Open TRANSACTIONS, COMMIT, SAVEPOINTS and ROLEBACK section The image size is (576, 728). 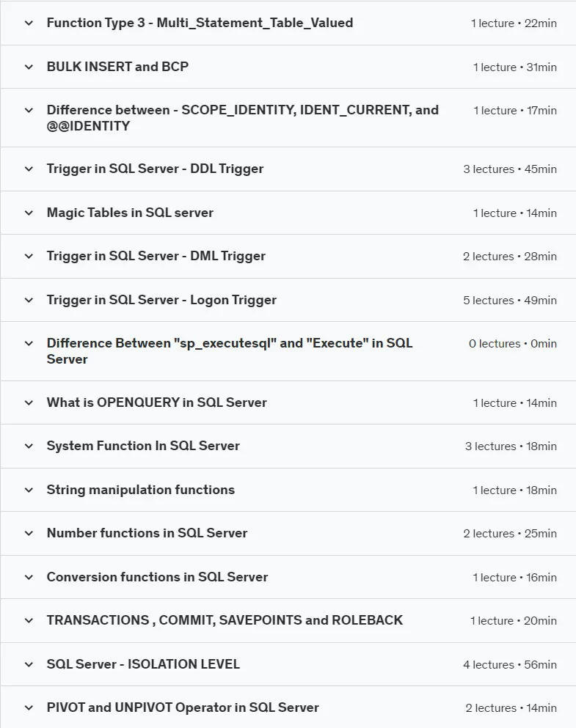point(225,620)
